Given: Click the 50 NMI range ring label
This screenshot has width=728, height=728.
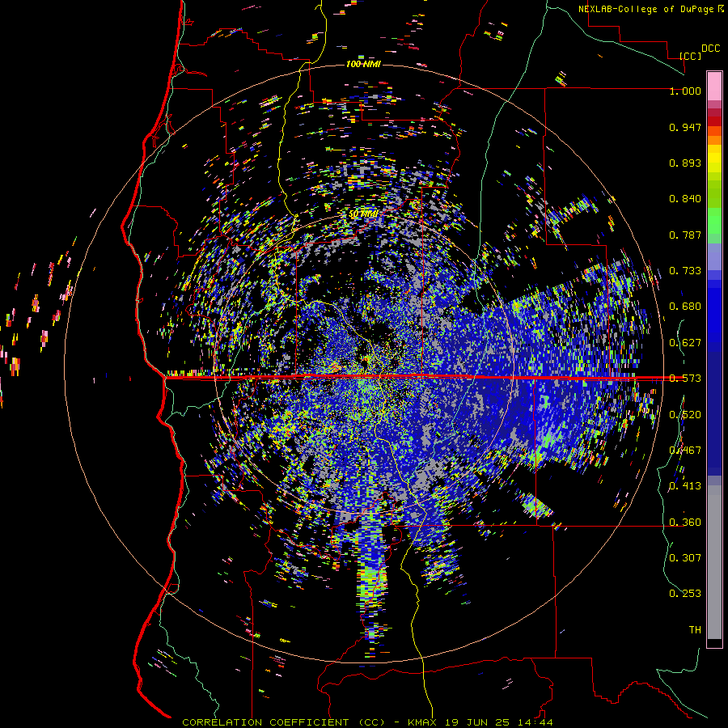Looking at the screenshot, I should click(x=363, y=214).
